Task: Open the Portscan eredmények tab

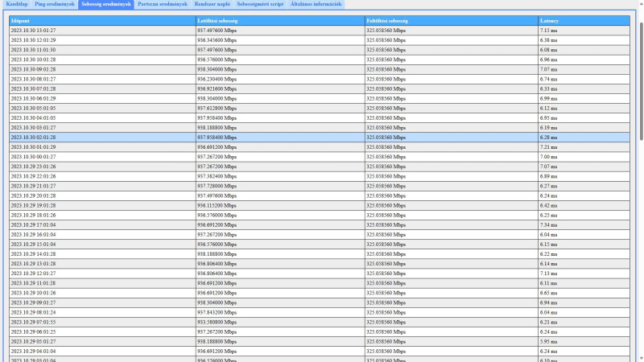Action: click(x=163, y=4)
